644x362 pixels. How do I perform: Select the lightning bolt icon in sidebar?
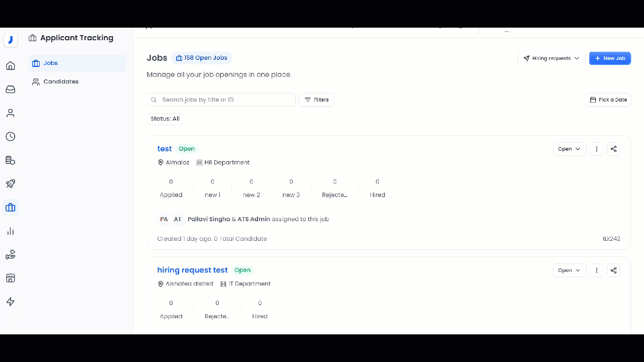point(10,302)
